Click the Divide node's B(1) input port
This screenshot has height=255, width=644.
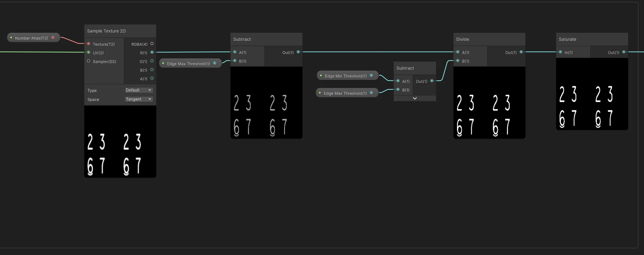pyautogui.click(x=458, y=61)
